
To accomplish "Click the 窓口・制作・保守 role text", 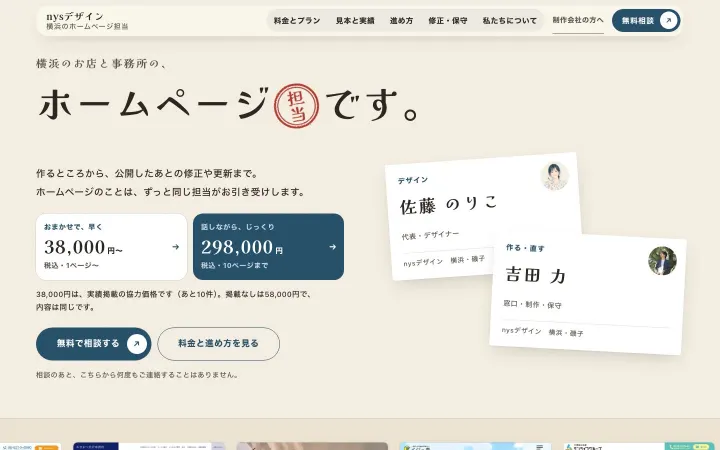I will 533,304.
